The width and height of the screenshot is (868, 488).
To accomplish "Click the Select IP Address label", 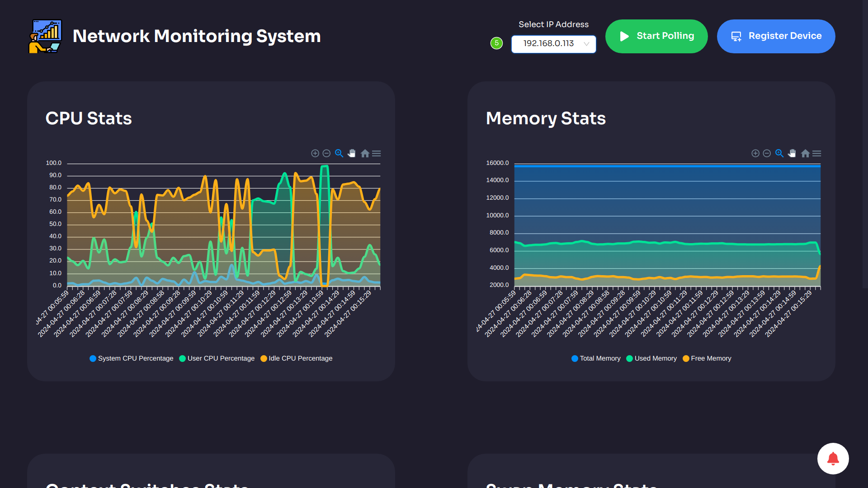I will [x=553, y=24].
